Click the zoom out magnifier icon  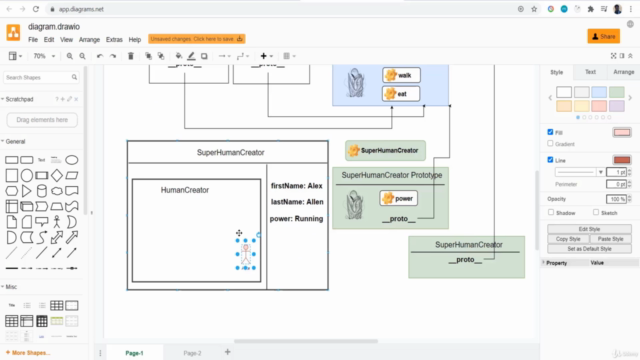[x=82, y=56]
